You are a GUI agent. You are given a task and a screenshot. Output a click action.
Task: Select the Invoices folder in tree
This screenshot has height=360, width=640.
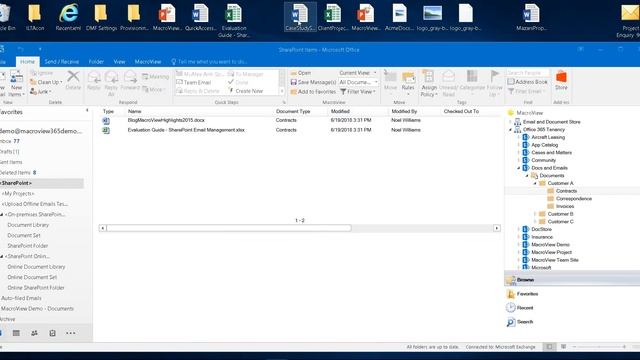point(564,206)
